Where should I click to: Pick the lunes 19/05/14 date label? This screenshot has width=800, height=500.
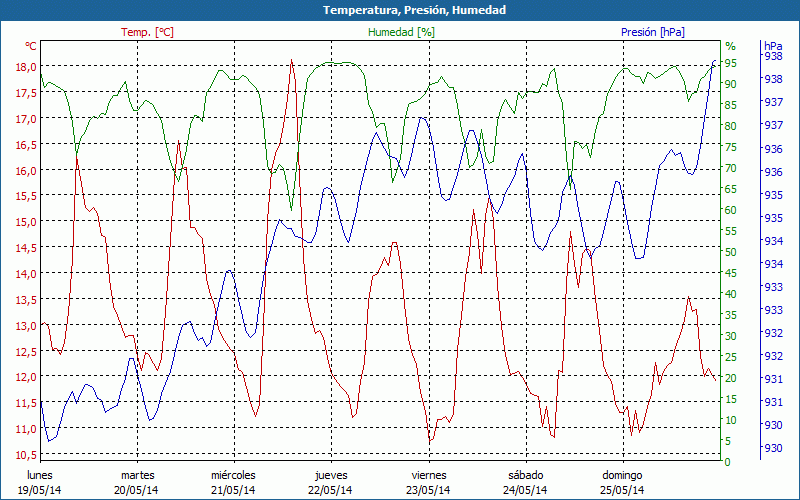click(40, 482)
